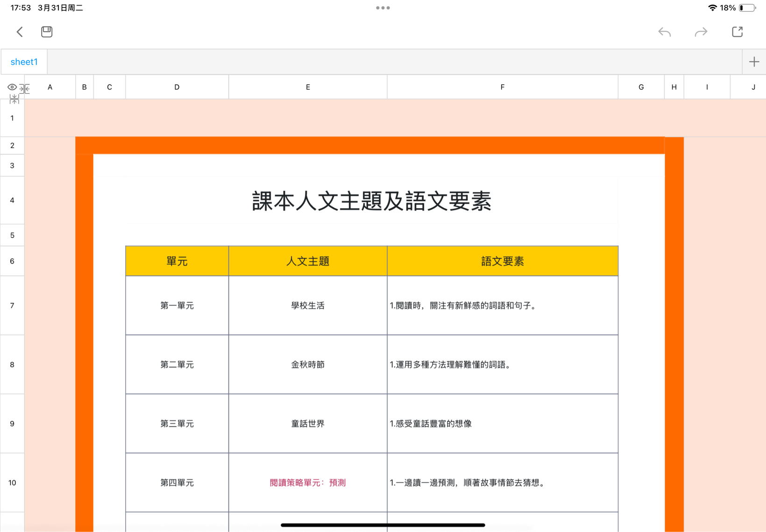This screenshot has width=766, height=532.
Task: Select row 8 header
Action: [x=12, y=364]
